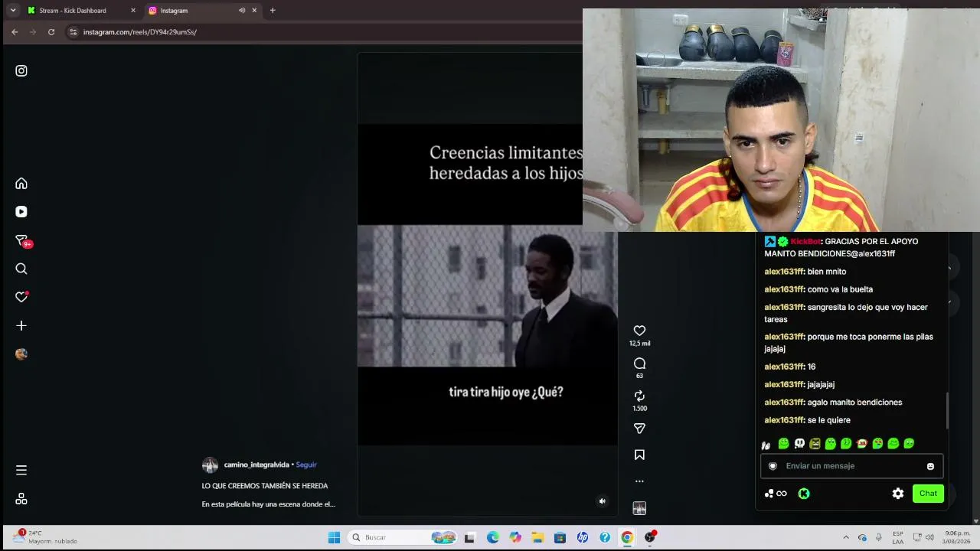The width and height of the screenshot is (980, 551).
Task: Open Instagram notifications heart icon
Action: pyautogui.click(x=21, y=297)
